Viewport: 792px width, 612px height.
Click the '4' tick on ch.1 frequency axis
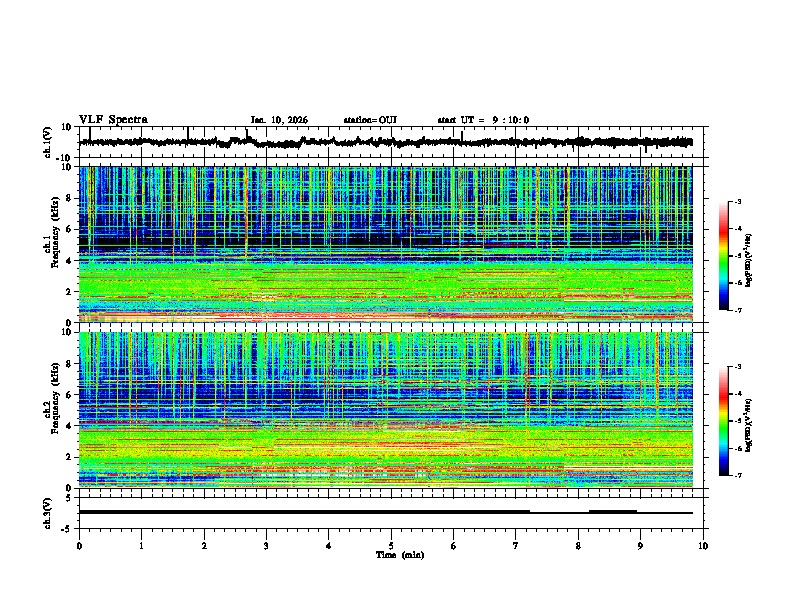click(69, 261)
